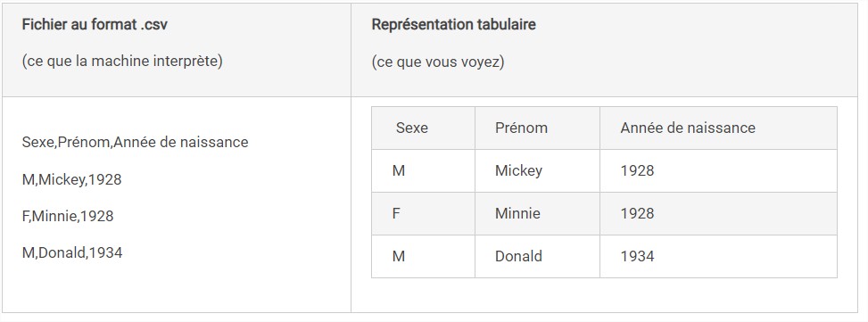Click the raw line 'M,Mickey,1928'
This screenshot has width=868, height=322.
[x=72, y=180]
